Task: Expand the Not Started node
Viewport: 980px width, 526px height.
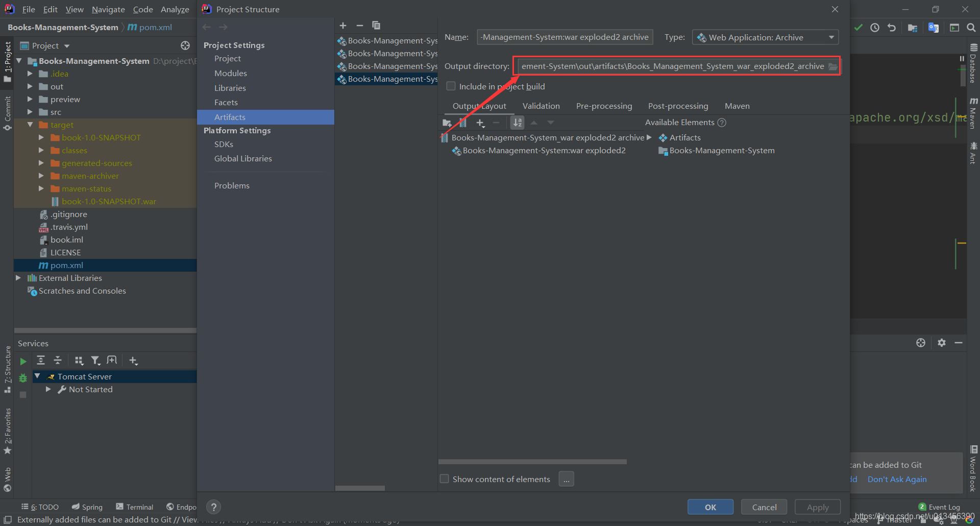Action: (x=48, y=389)
